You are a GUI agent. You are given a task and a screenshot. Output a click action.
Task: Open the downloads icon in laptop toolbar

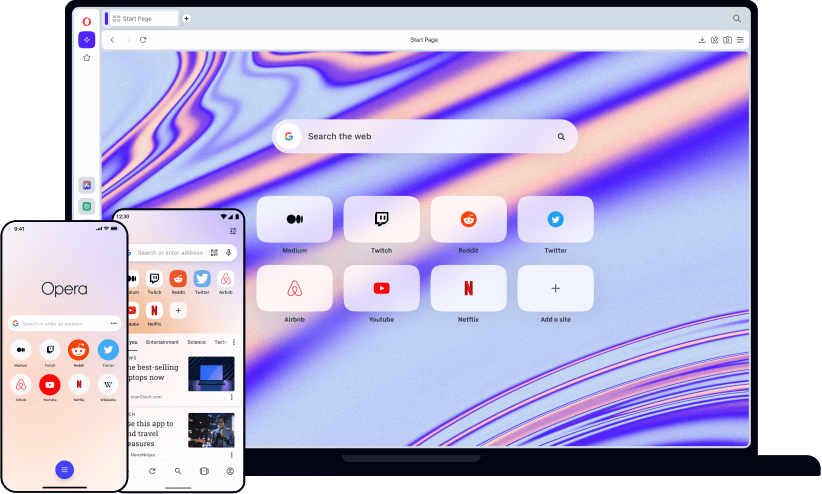coord(702,40)
